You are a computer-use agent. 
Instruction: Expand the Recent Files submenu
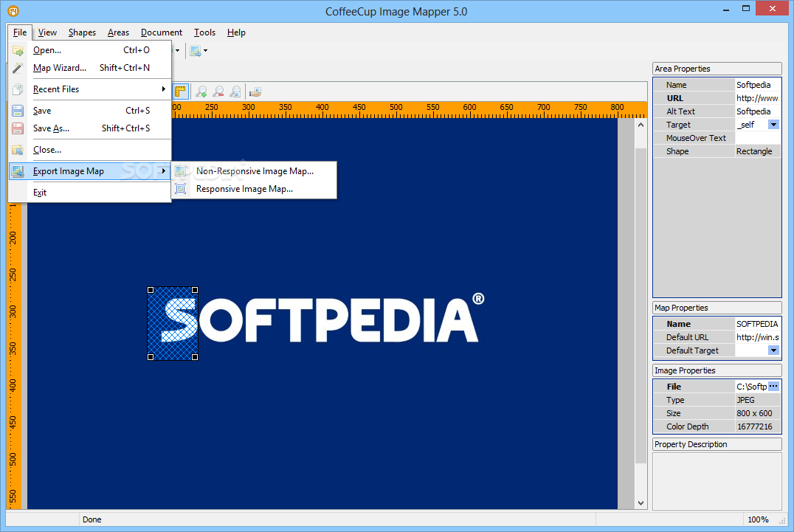point(89,89)
